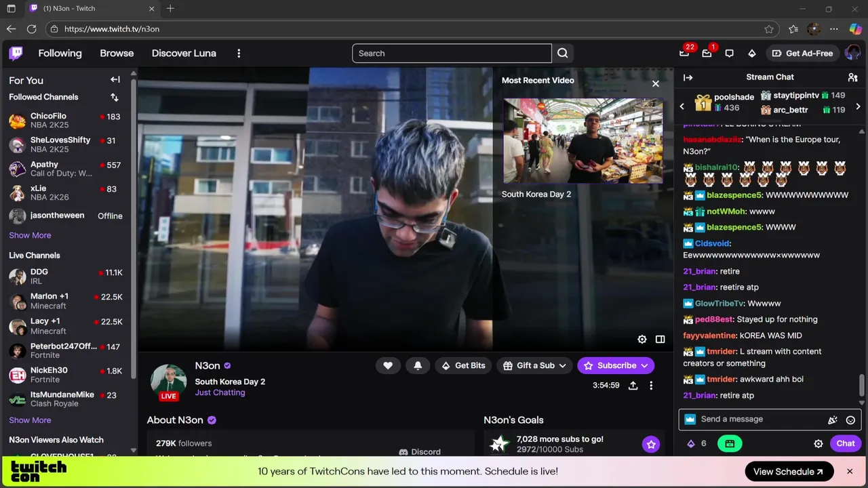Open user profile avatar menu

point(852,53)
